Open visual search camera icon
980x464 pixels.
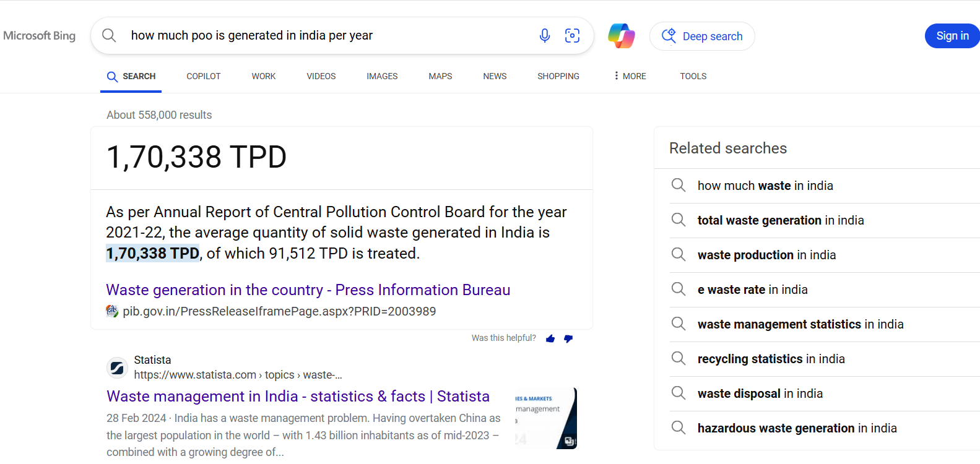point(573,36)
